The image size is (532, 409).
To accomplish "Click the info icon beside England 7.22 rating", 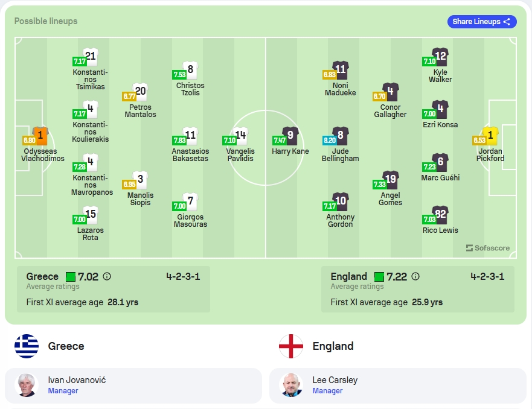I will (415, 276).
